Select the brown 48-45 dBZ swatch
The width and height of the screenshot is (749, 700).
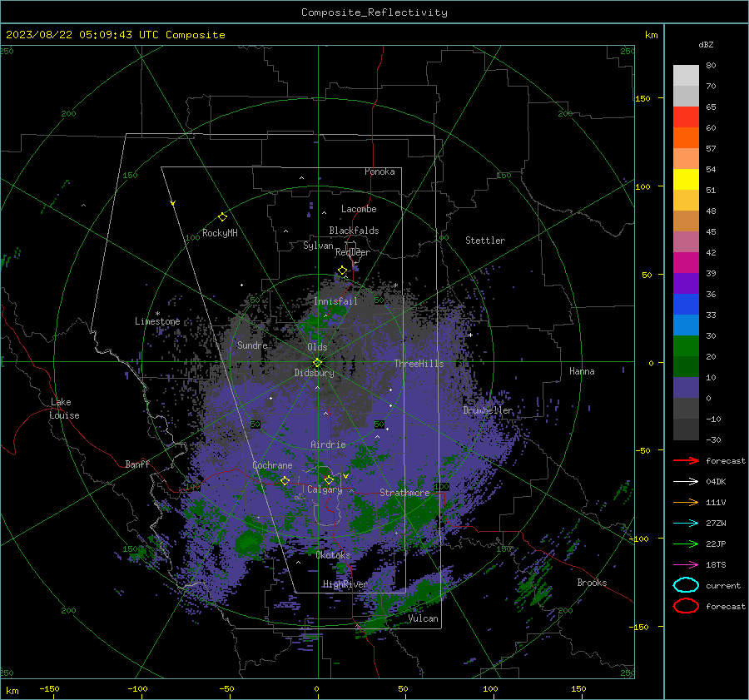coord(686,221)
